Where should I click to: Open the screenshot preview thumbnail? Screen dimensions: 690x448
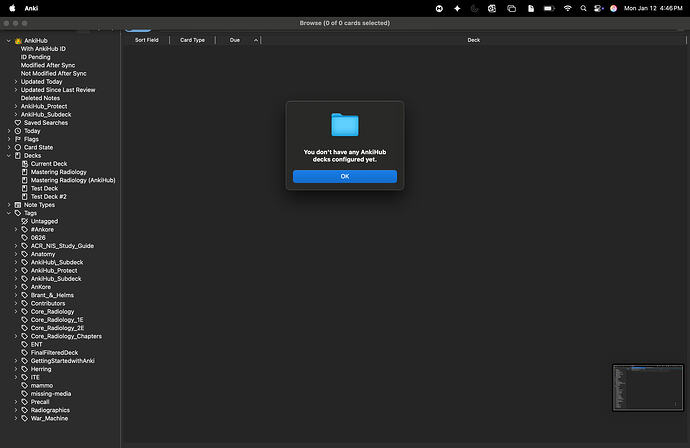(648, 388)
